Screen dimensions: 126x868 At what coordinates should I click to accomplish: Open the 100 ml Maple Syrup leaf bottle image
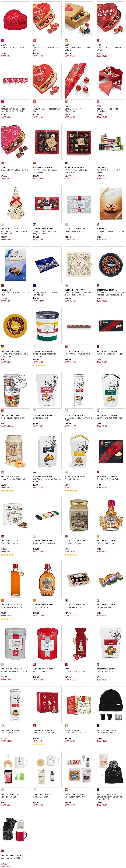coord(111,515)
